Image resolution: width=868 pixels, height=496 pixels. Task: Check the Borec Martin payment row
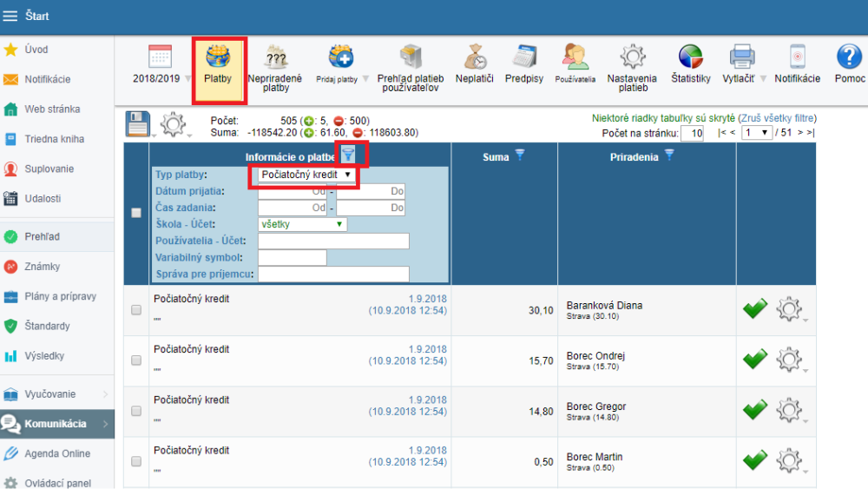[136, 461]
